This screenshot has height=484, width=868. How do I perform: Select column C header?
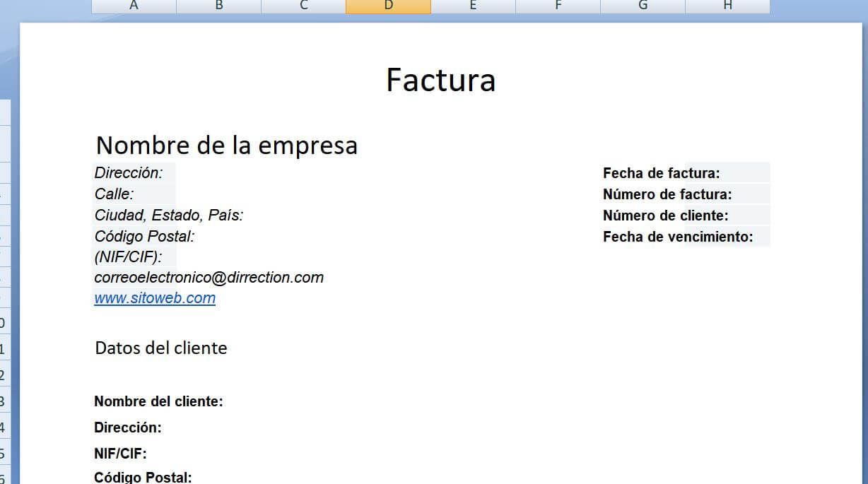pyautogui.click(x=303, y=6)
